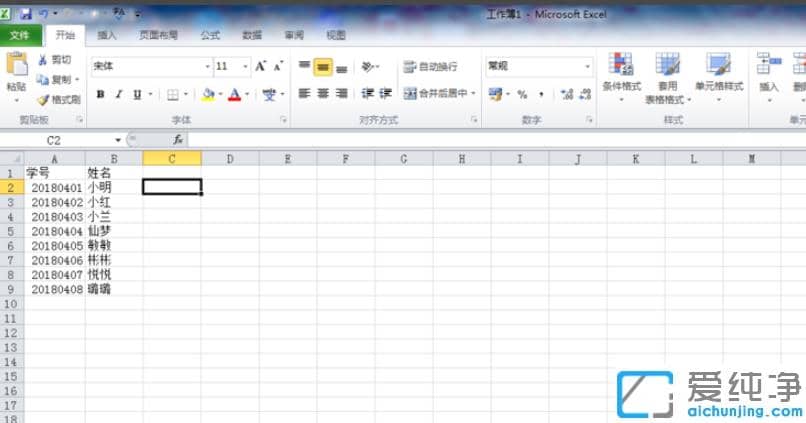The height and width of the screenshot is (423, 806).
Task: Open Merge and Center dropdown arrow
Action: (x=473, y=94)
